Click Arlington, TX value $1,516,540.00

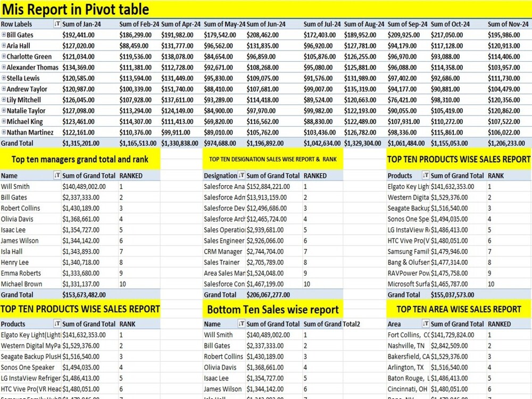(x=449, y=368)
